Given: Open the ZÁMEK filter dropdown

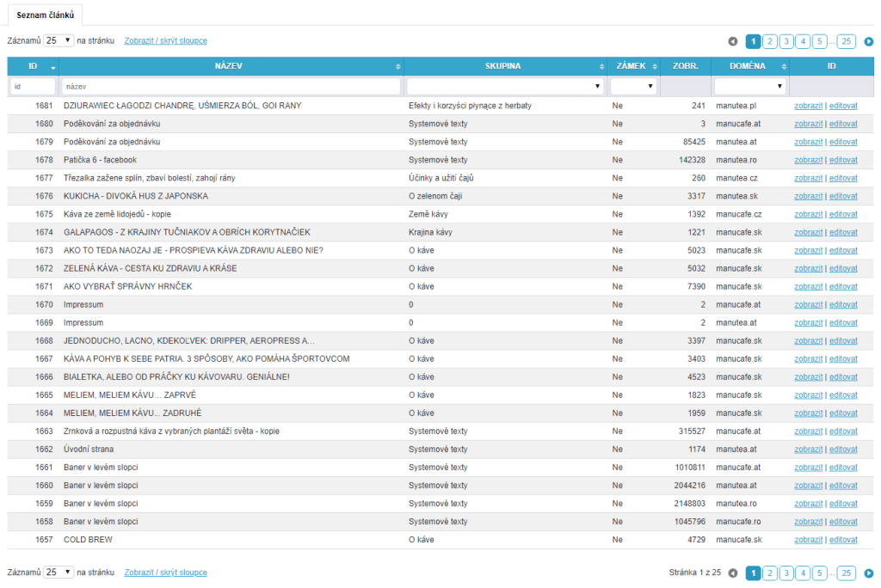Looking at the screenshot, I should pos(632,87).
